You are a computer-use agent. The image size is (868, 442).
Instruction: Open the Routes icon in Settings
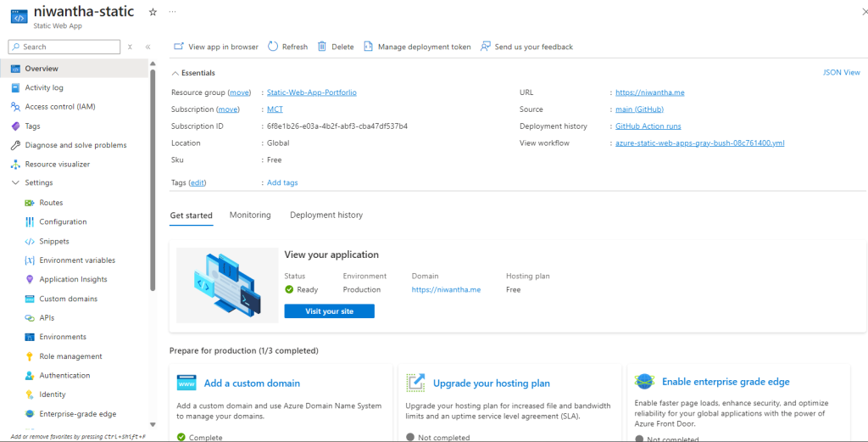point(30,203)
